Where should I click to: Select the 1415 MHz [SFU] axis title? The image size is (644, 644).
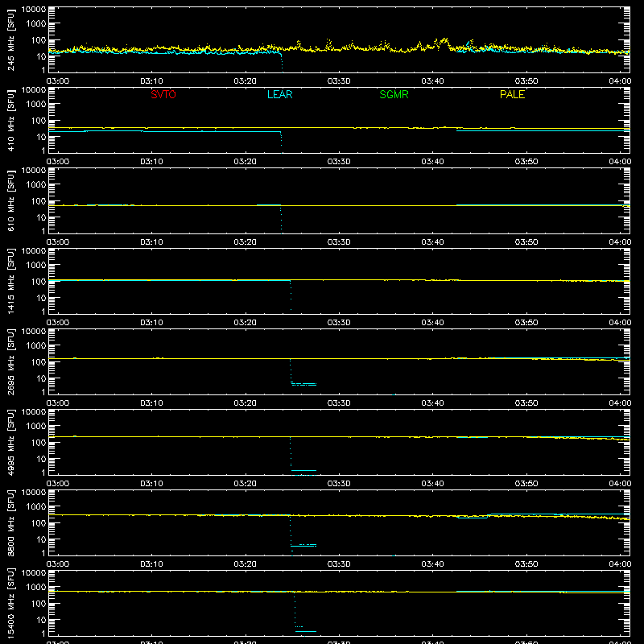coord(10,281)
